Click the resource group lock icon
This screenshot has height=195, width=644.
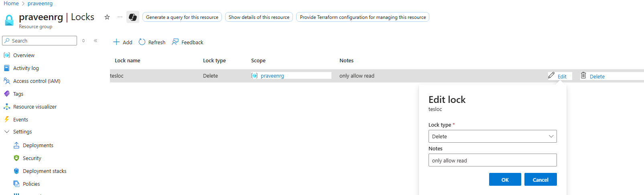[9, 20]
